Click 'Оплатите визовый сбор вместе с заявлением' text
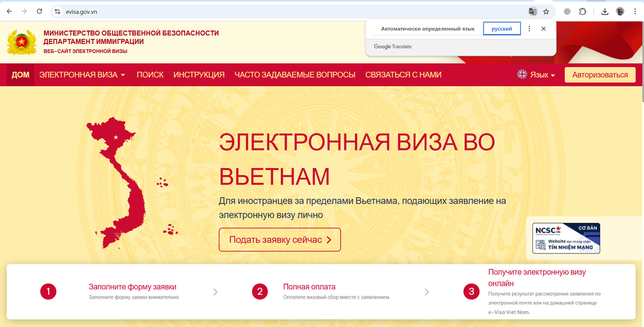The width and height of the screenshot is (644, 327). tap(336, 297)
